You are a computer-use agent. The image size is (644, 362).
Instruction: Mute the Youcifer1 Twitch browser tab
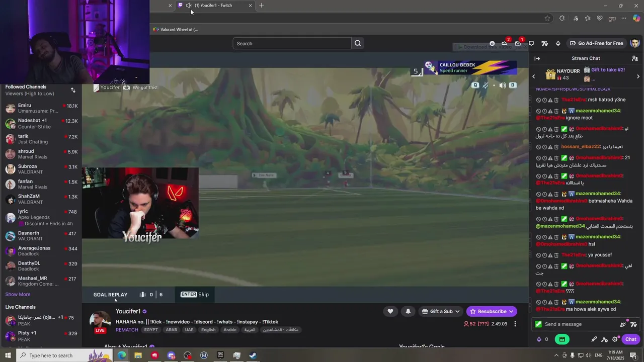(x=189, y=6)
